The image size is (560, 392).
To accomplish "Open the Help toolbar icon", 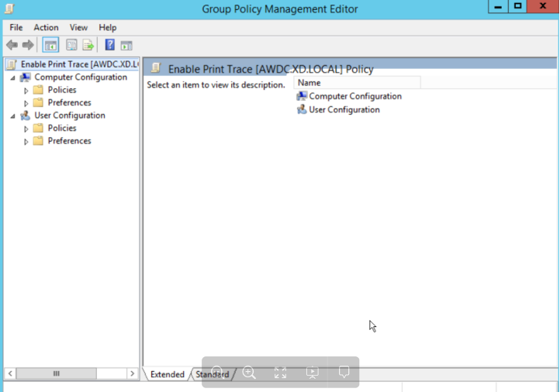I will point(109,45).
